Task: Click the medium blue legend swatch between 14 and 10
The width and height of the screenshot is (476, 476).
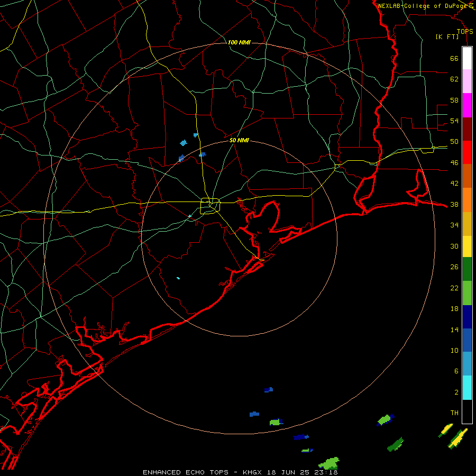Action: coord(467,340)
